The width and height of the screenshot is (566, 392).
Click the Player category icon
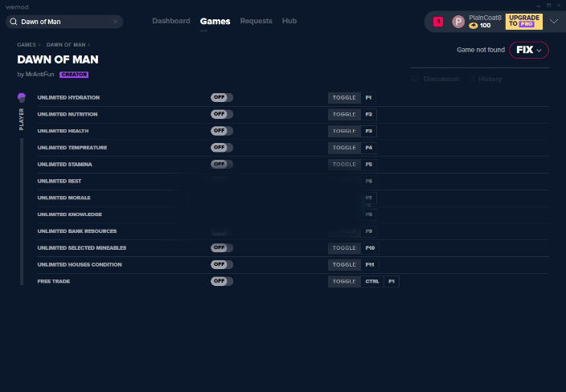tap(22, 97)
